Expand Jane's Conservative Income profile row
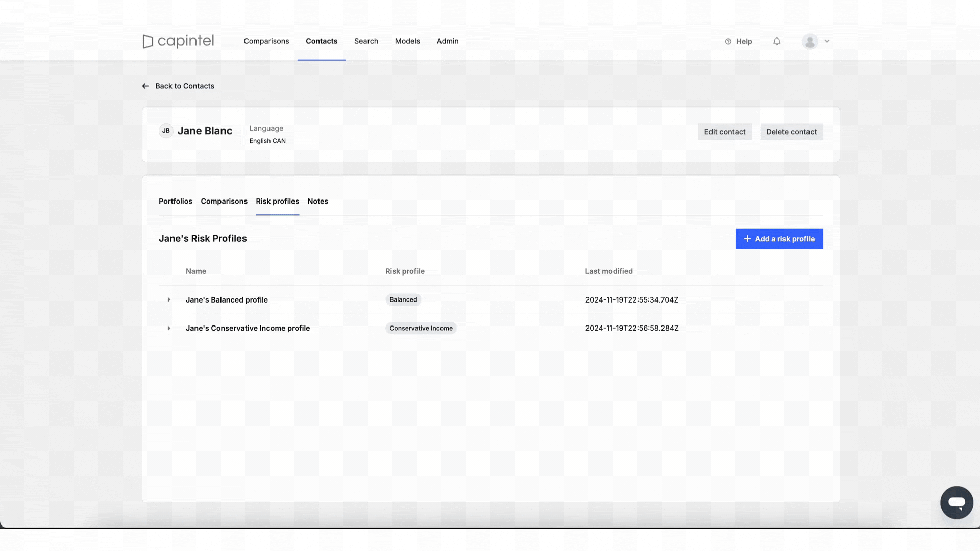The image size is (980, 551). [169, 329]
